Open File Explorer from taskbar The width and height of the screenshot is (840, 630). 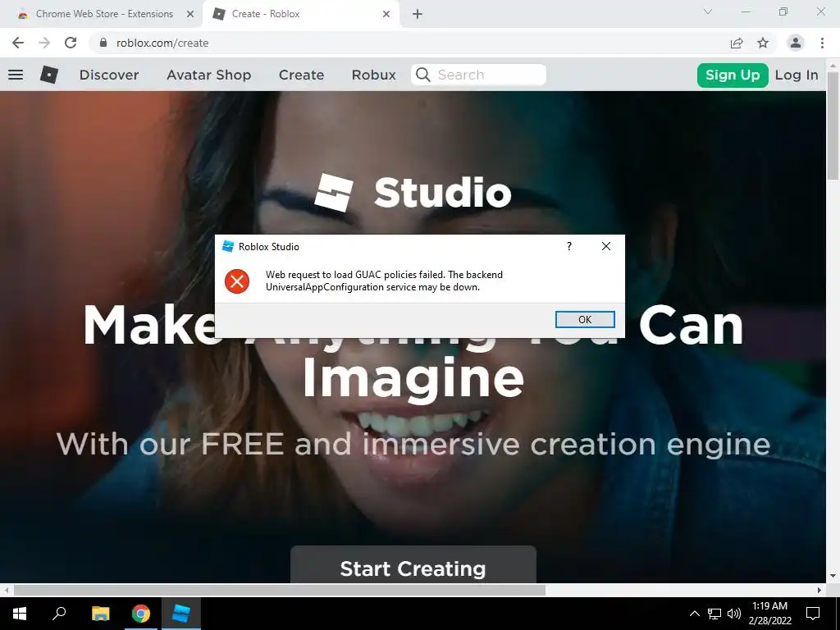point(100,614)
